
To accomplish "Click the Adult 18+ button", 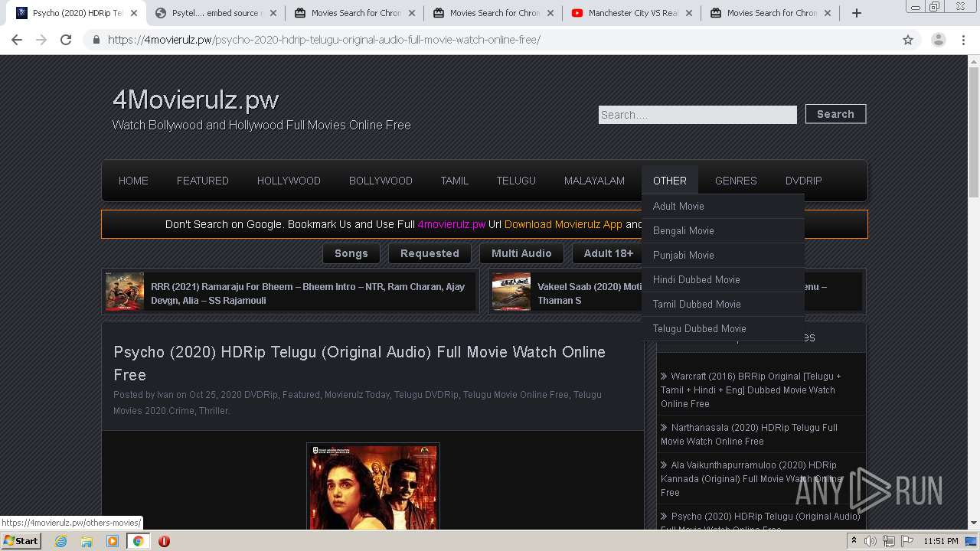I will point(609,253).
